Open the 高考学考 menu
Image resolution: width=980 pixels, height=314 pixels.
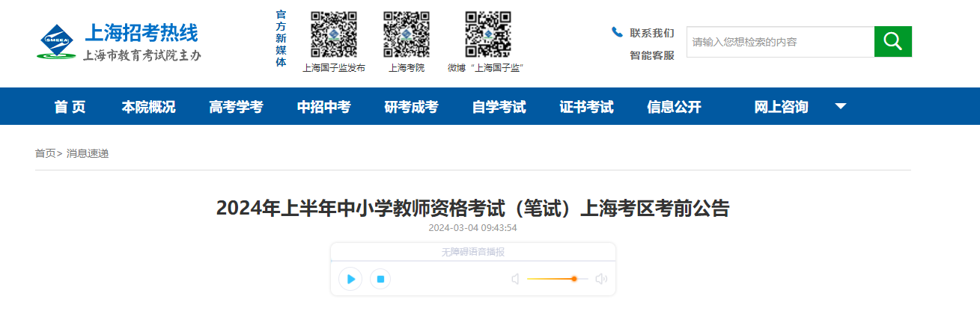click(236, 107)
